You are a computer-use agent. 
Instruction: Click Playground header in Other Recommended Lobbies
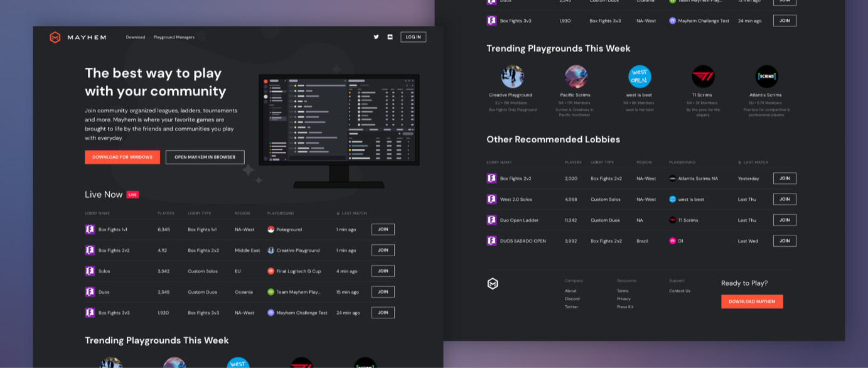point(682,163)
